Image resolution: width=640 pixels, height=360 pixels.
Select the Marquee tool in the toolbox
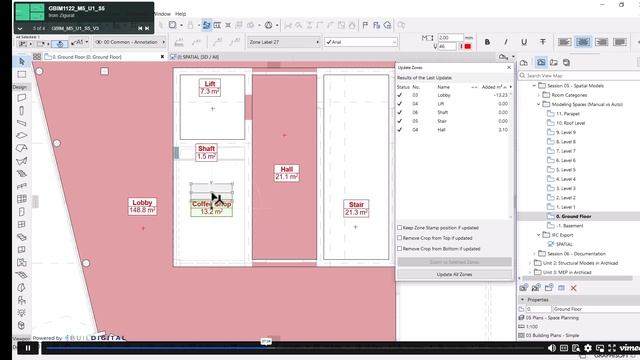coord(22,74)
